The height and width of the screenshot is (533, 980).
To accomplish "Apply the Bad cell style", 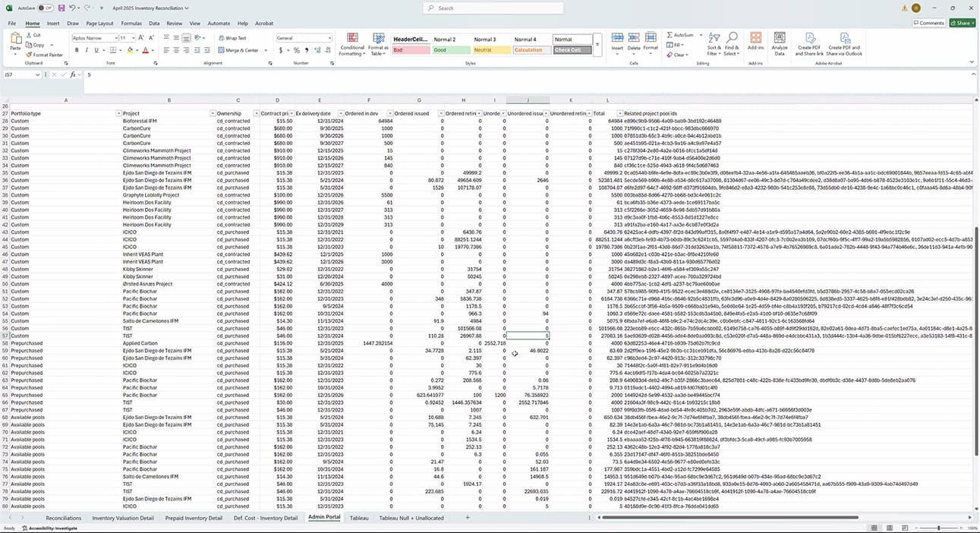I will pos(409,50).
